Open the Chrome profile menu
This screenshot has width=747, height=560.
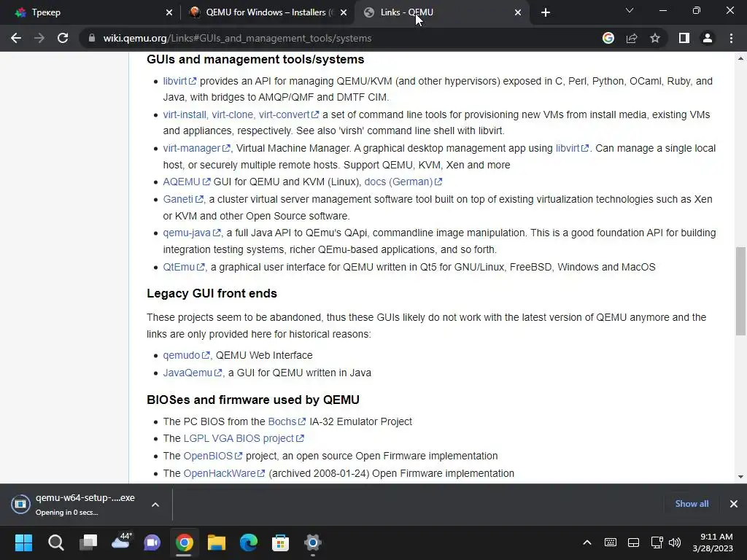coord(708,38)
